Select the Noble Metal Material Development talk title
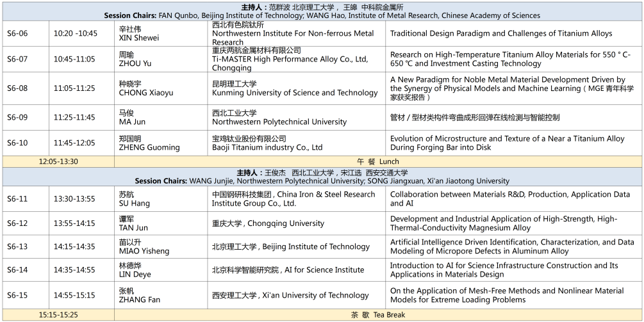 [511, 88]
